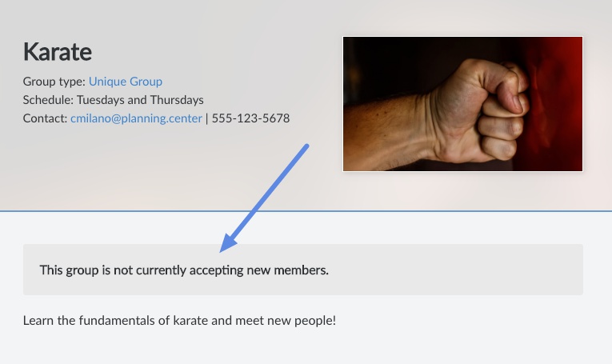The width and height of the screenshot is (612, 364).
Task: Click the Contact label
Action: (x=45, y=118)
